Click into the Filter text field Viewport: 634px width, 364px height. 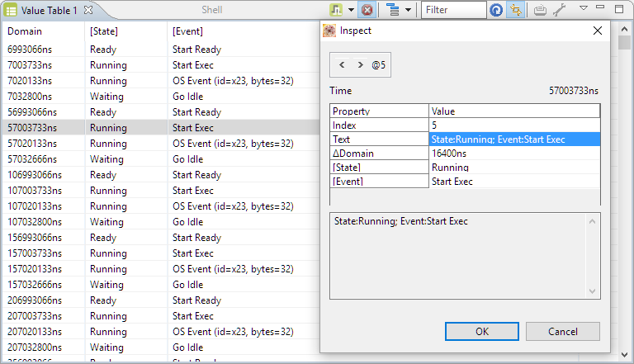click(x=454, y=10)
